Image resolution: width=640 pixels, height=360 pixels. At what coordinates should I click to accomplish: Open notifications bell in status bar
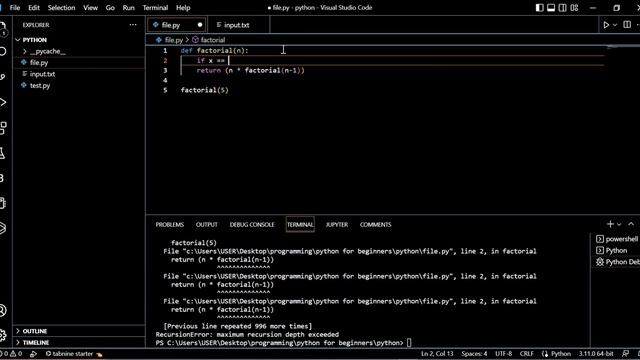click(x=638, y=354)
